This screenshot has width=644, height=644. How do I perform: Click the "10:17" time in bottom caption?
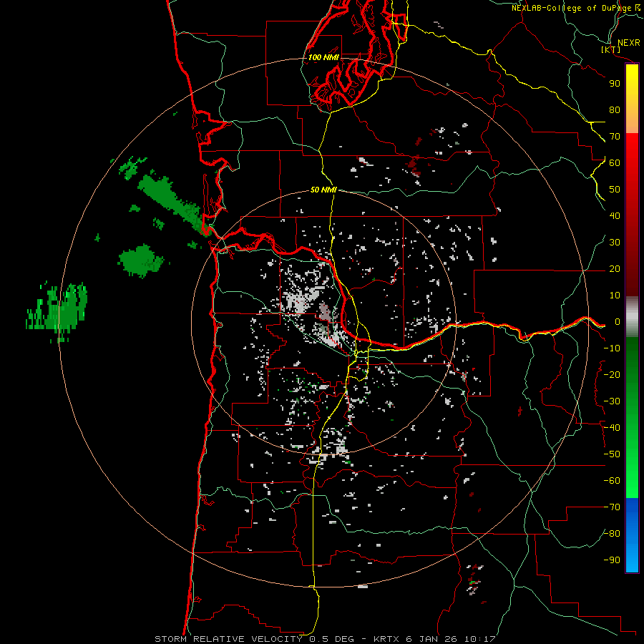coord(479,639)
